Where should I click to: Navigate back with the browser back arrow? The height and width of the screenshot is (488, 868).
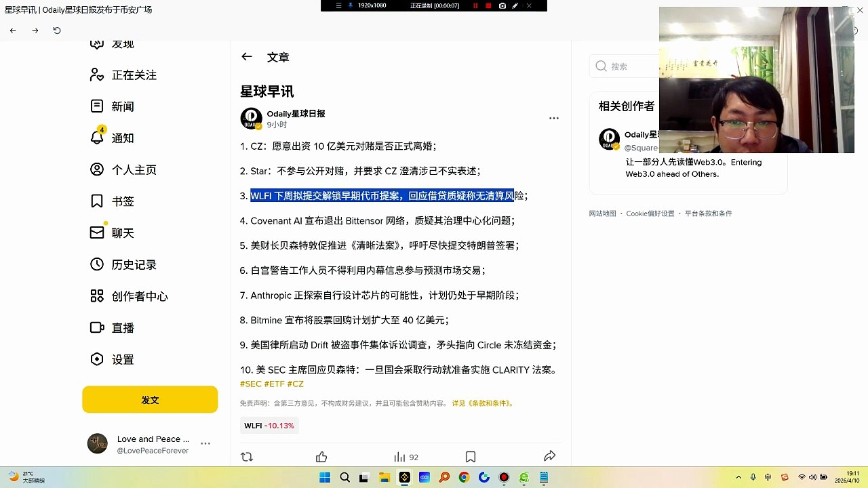(x=13, y=30)
